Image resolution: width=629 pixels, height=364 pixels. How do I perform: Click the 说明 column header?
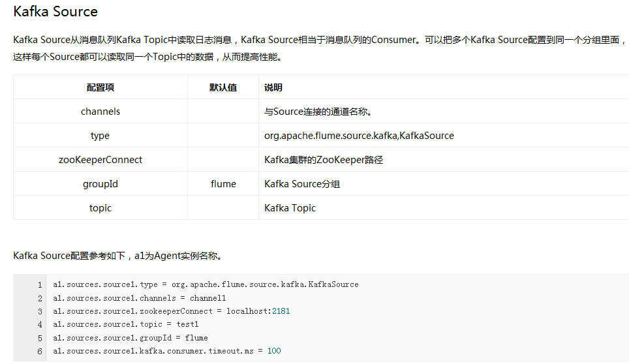point(273,87)
